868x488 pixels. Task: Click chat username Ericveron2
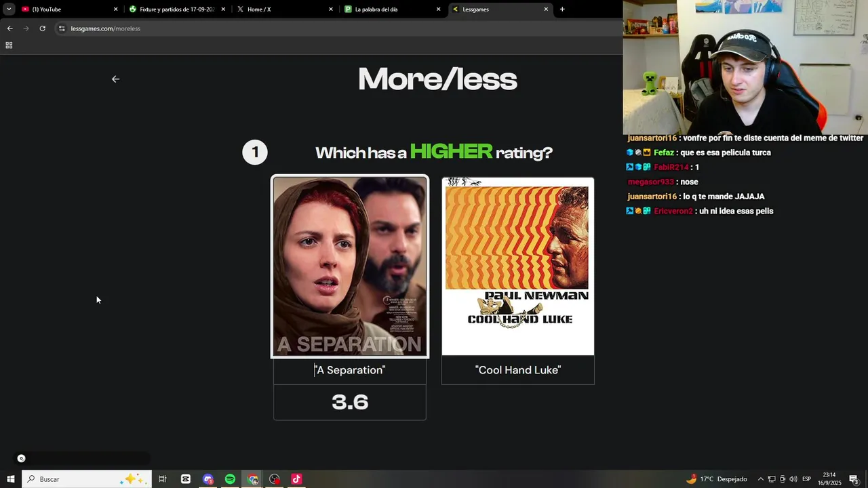(x=673, y=211)
